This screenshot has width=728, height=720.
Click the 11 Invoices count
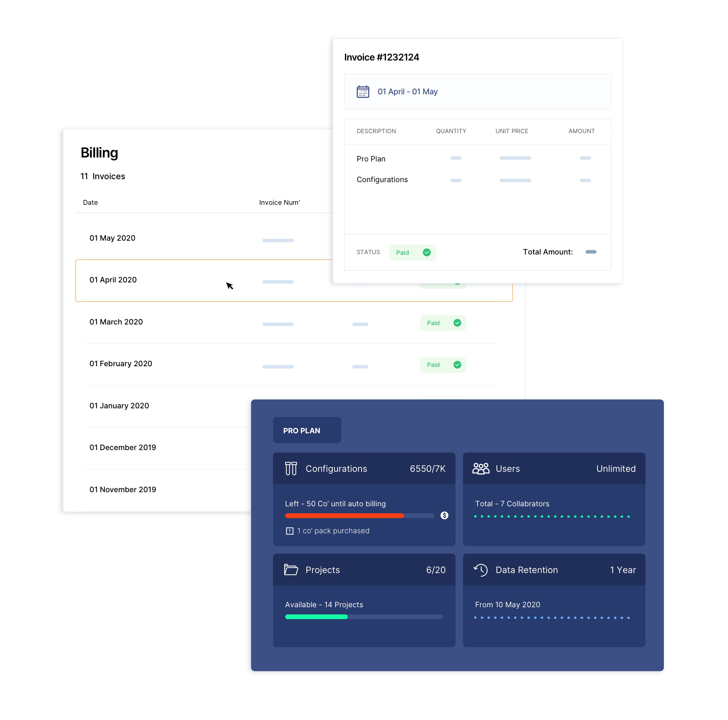(103, 176)
